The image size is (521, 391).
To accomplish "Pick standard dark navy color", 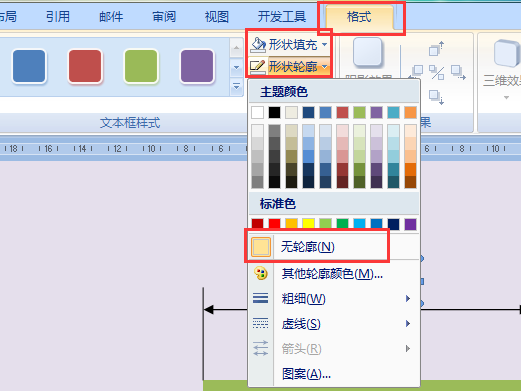I will click(x=393, y=224).
